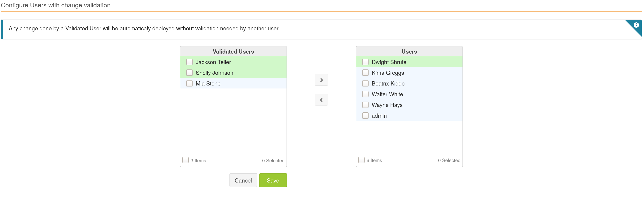This screenshot has height=198, width=644.
Task: Click the right arrow to move users
Action: (x=321, y=80)
